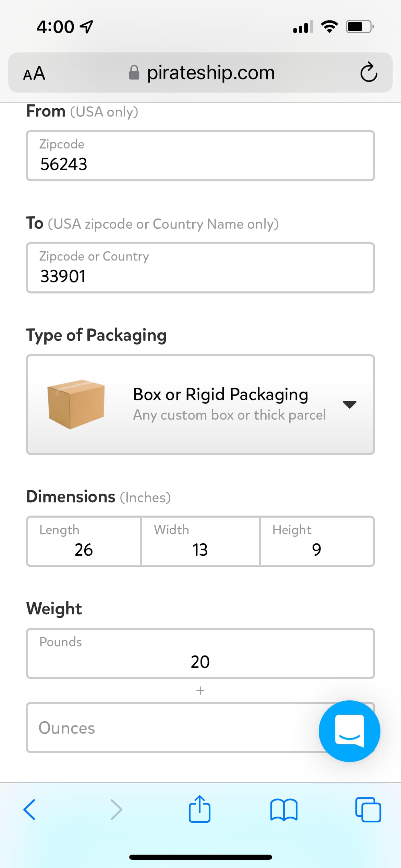401x868 pixels.
Task: Edit the destination Zipcode or Country field
Action: click(200, 268)
